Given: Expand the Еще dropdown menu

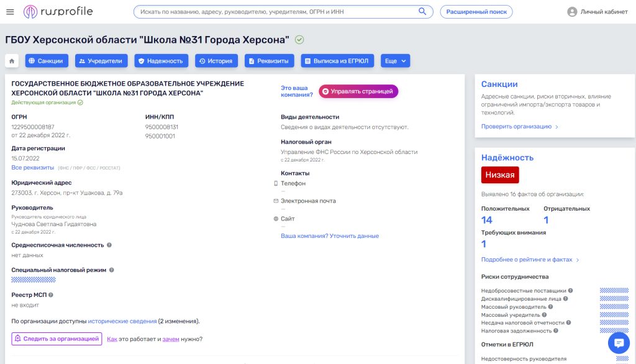Looking at the screenshot, I should point(395,61).
